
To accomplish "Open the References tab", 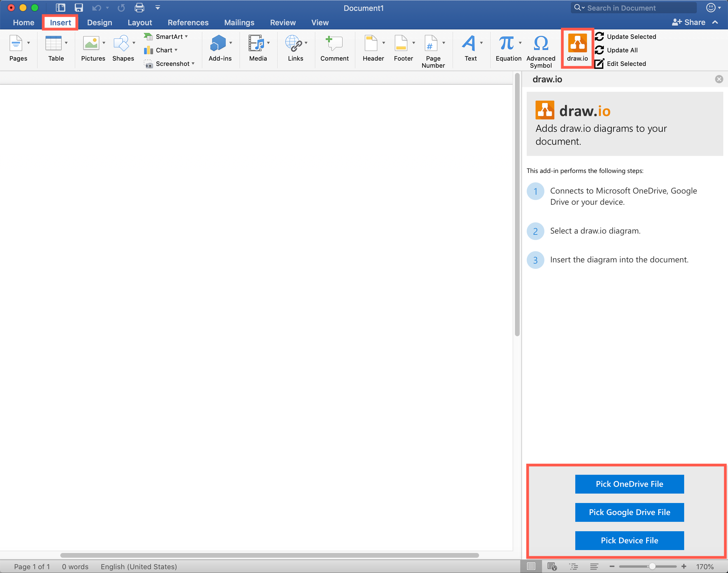I will (188, 22).
